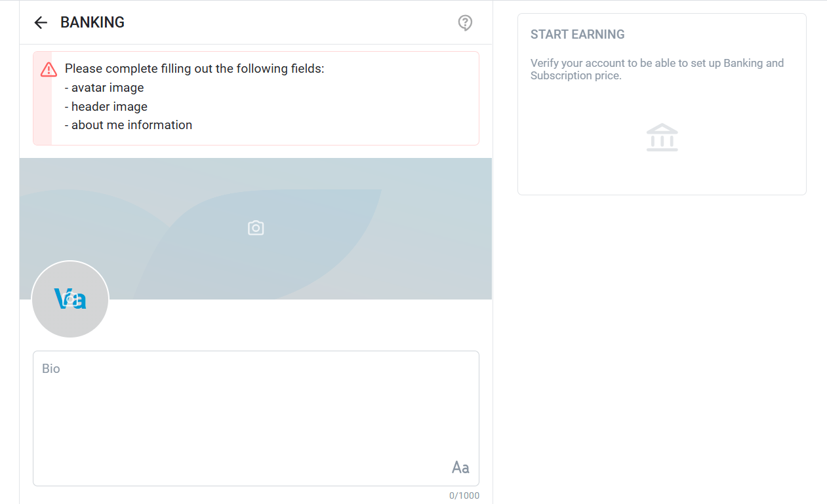Click the 0/1000 character counter
The image size is (827, 504).
click(x=464, y=495)
